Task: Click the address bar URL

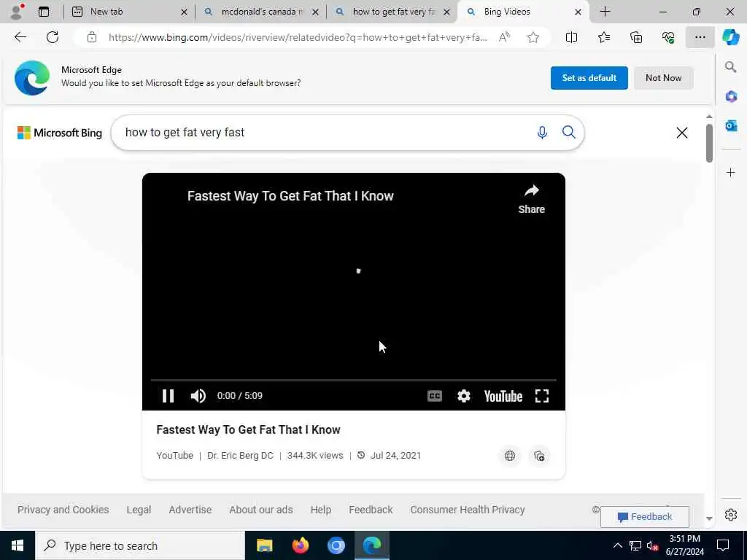Action: pyautogui.click(x=298, y=37)
